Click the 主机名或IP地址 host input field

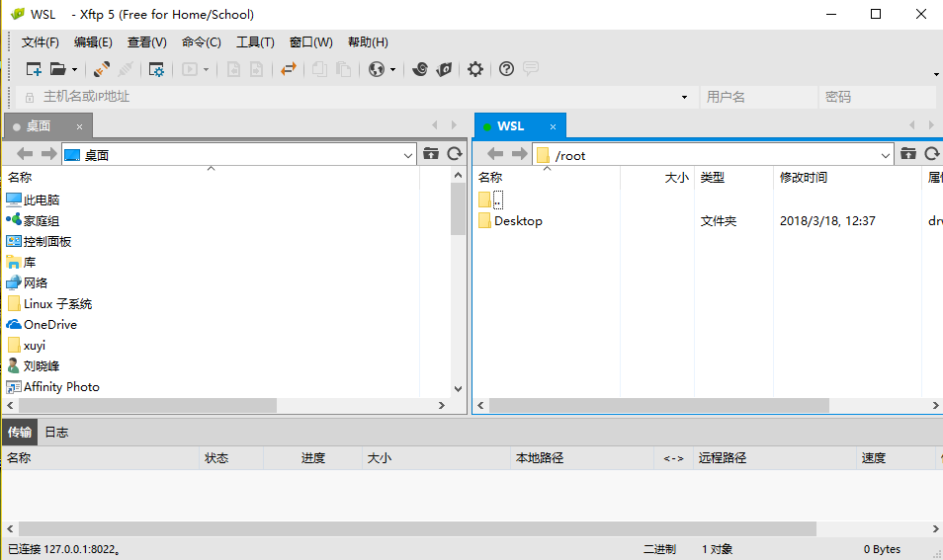pos(356,97)
